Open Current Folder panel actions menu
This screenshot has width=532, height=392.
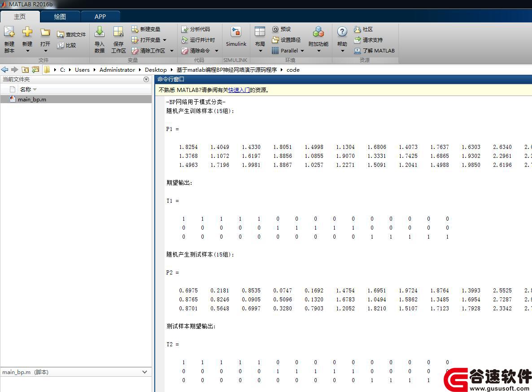tap(146, 79)
